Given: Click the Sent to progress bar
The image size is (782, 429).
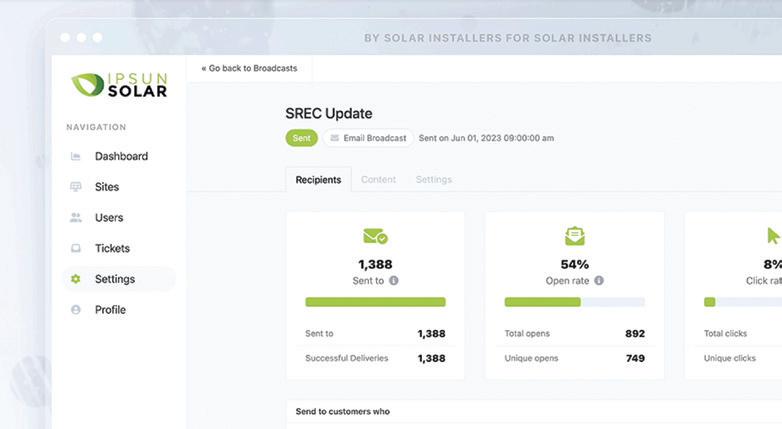Looking at the screenshot, I should point(375,302).
